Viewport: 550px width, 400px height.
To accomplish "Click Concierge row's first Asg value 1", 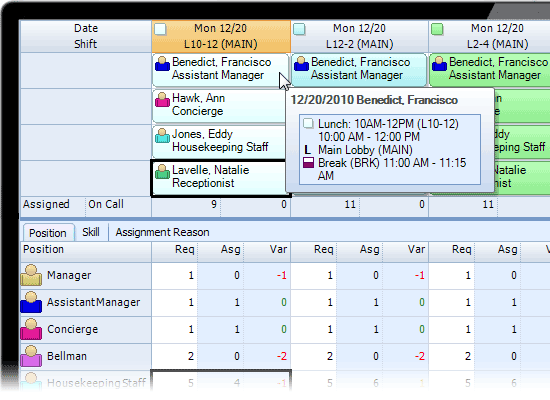I will click(x=237, y=329).
